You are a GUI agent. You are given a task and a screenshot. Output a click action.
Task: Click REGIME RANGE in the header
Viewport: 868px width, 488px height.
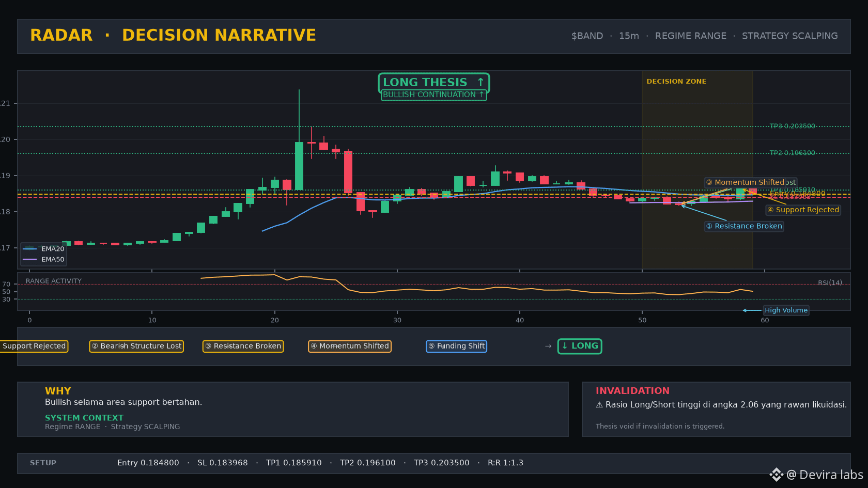(x=691, y=36)
